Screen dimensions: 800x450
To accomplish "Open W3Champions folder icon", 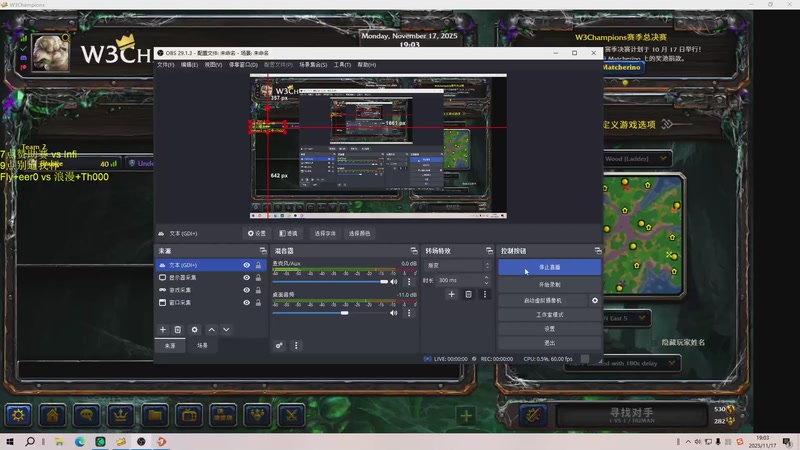I will tap(155, 415).
